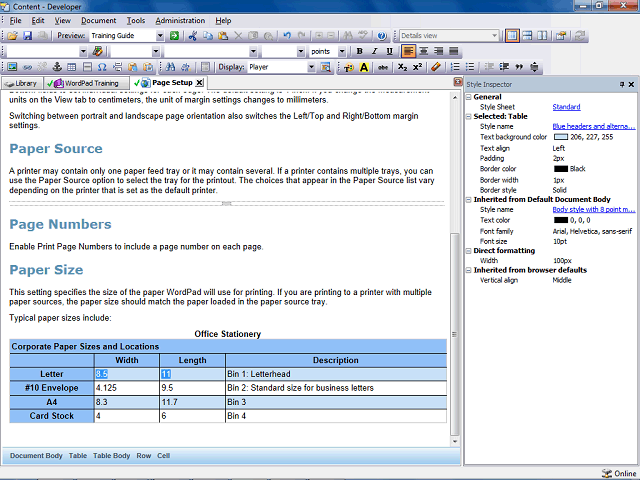Collapse Inherited from Default Document Body section
Viewport: 640px width, 480px height.
click(469, 200)
